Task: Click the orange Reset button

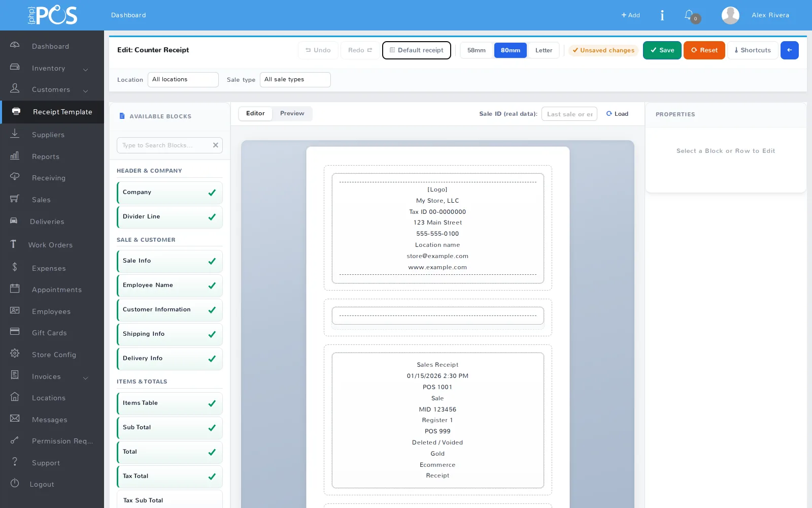Action: pos(704,50)
